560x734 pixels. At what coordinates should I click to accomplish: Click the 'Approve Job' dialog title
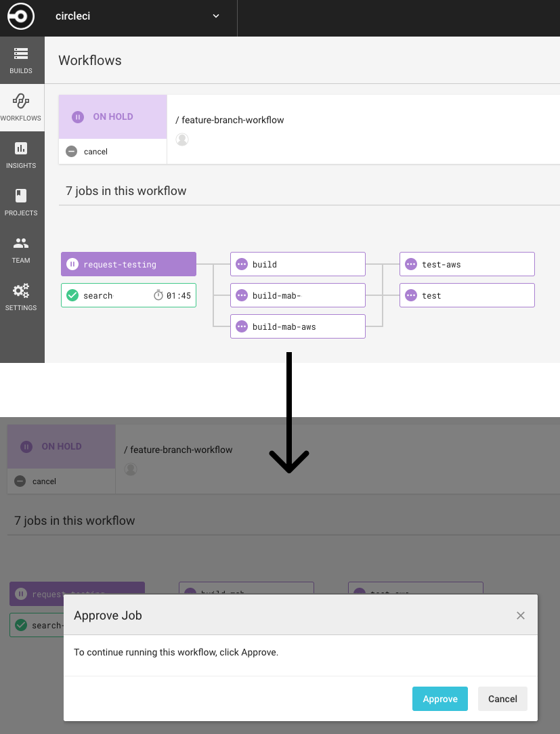coord(108,615)
